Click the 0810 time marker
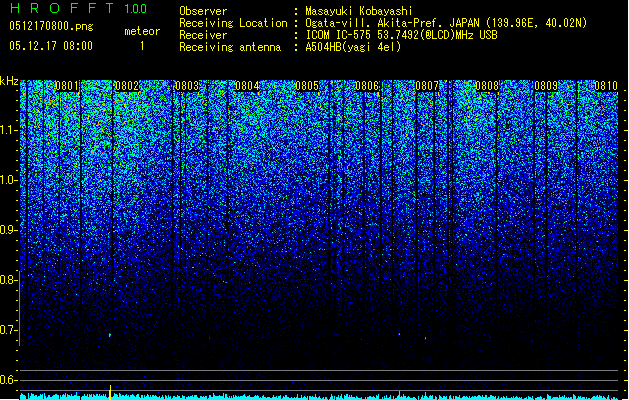Image resolution: width=629 pixels, height=400 pixels. click(606, 86)
